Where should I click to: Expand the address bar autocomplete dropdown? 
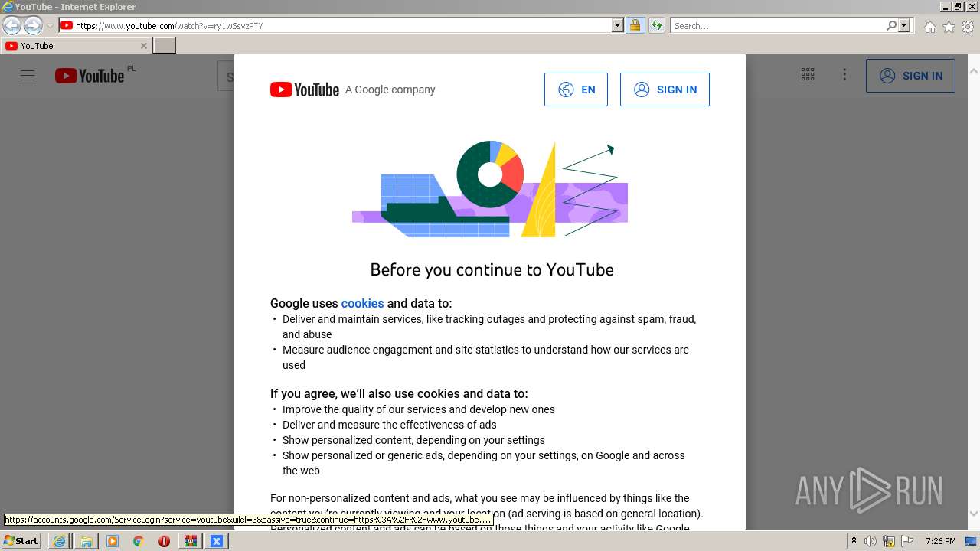pos(618,25)
